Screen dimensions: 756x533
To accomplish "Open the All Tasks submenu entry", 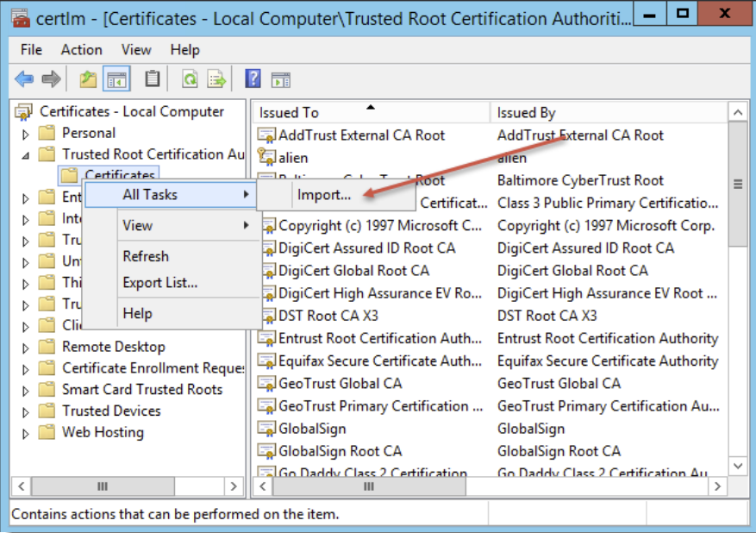I will click(170, 195).
